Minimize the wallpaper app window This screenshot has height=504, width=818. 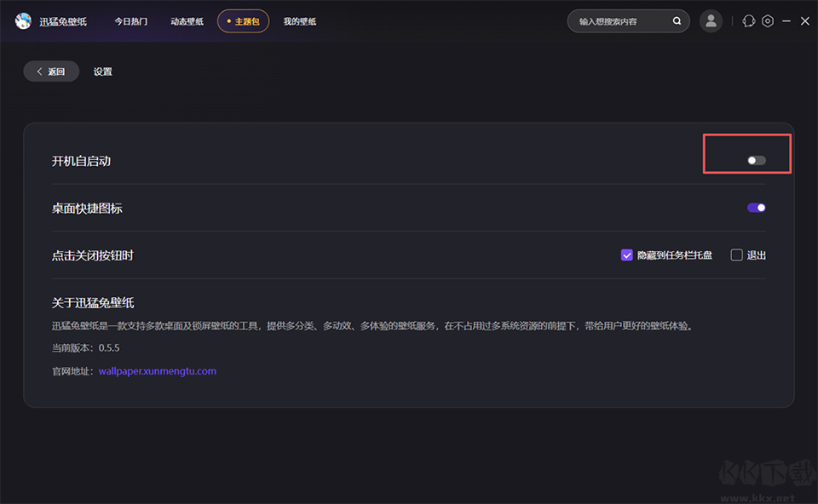tap(786, 21)
